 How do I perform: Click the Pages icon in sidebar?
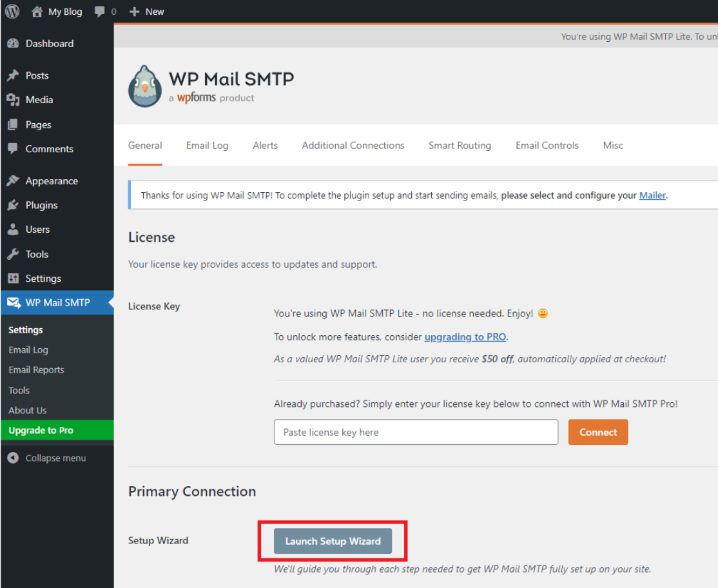14,124
